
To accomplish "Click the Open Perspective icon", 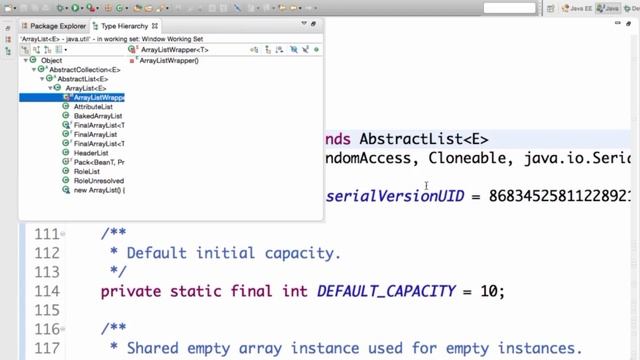I will [x=551, y=8].
